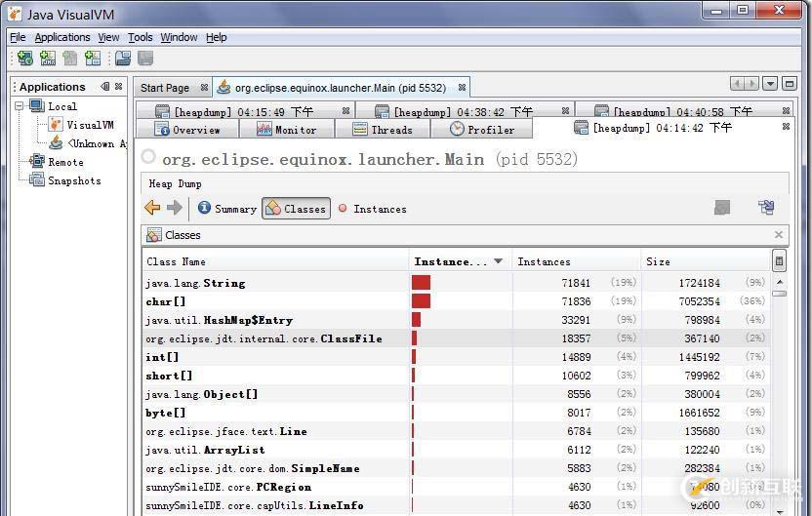This screenshot has width=812, height=516.
Task: Open the Applications menu
Action: (62, 37)
